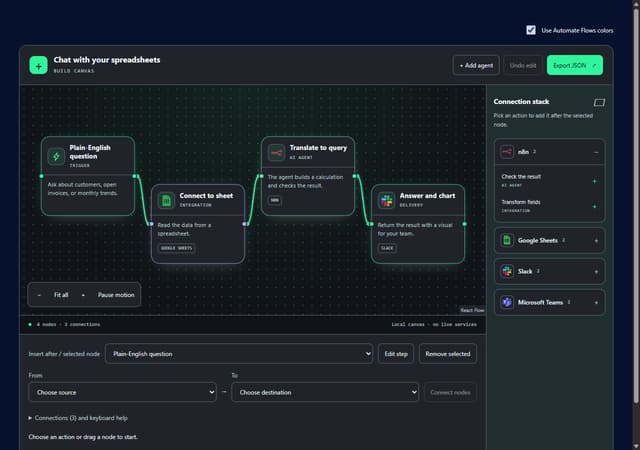Image resolution: width=640 pixels, height=450 pixels.
Task: Expand Connections (3) and keyboard help
Action: click(x=78, y=418)
